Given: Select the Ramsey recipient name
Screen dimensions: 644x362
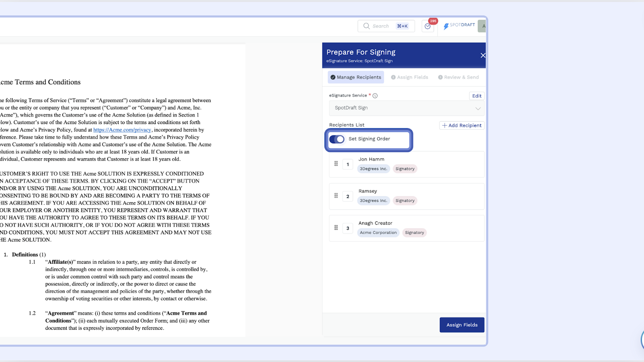Looking at the screenshot, I should (x=368, y=191).
